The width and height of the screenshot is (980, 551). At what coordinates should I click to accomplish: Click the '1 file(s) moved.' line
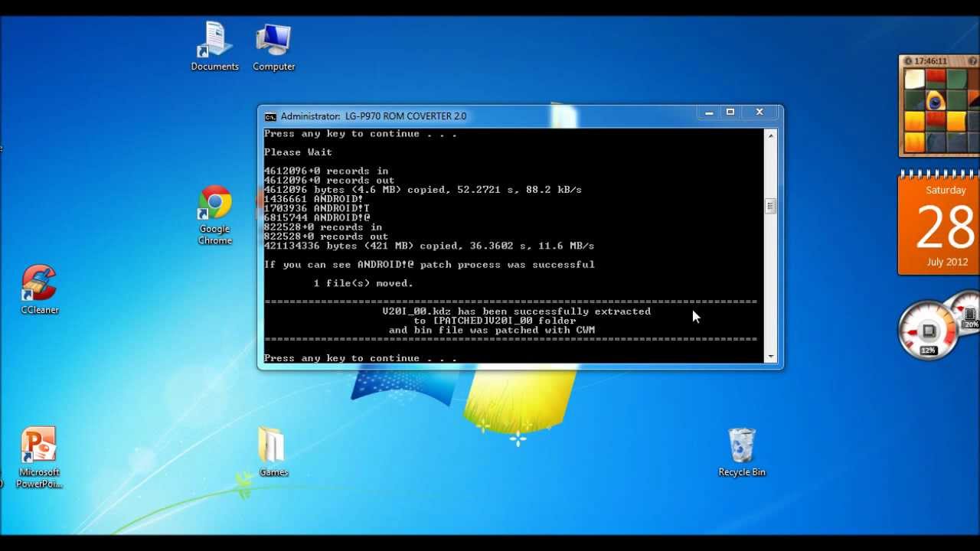point(364,283)
